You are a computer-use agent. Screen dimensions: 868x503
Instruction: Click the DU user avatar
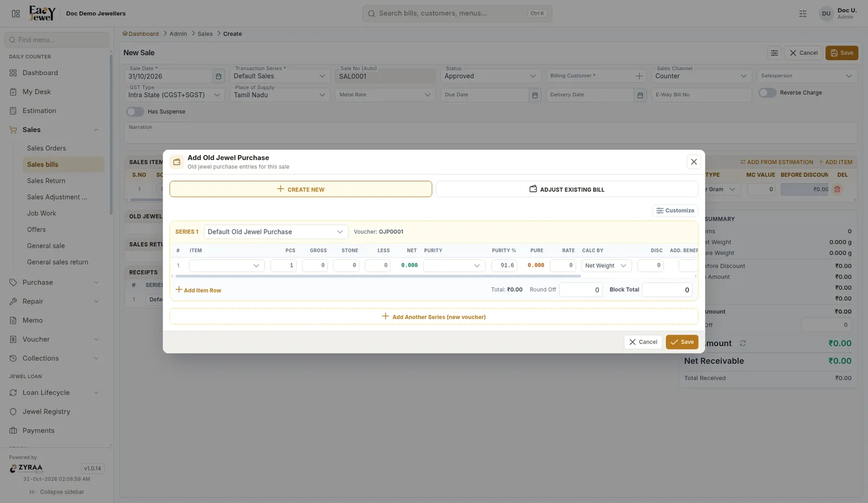coord(826,14)
